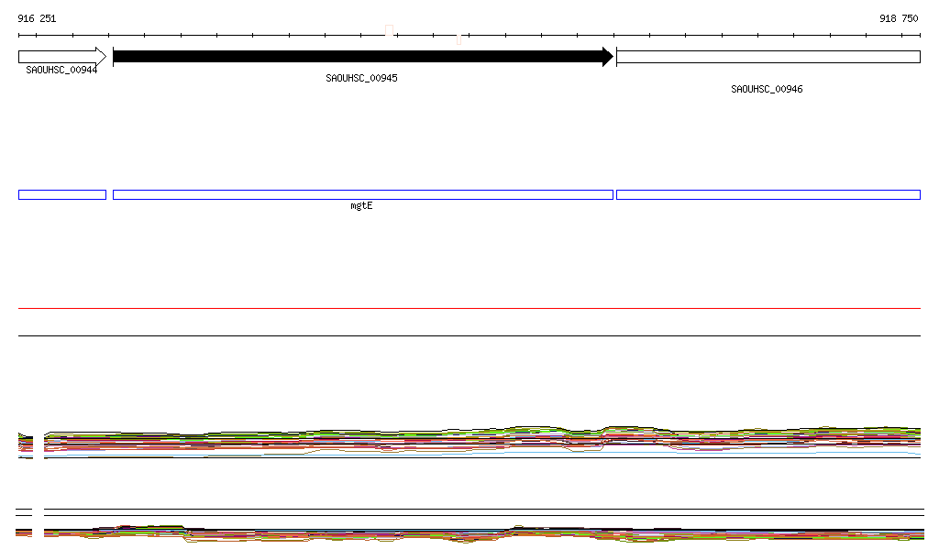The image size is (939, 560).
Task: Click the SAOUHSC_00944 text label
Action: tap(61, 70)
